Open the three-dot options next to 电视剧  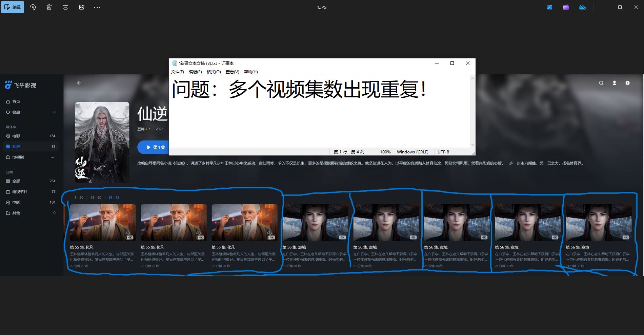pos(52,157)
